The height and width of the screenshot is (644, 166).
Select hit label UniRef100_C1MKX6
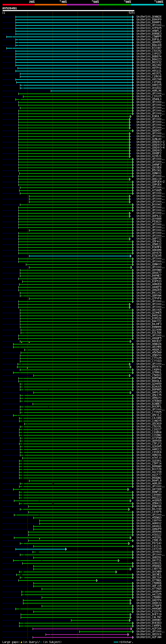[x=149, y=77]
